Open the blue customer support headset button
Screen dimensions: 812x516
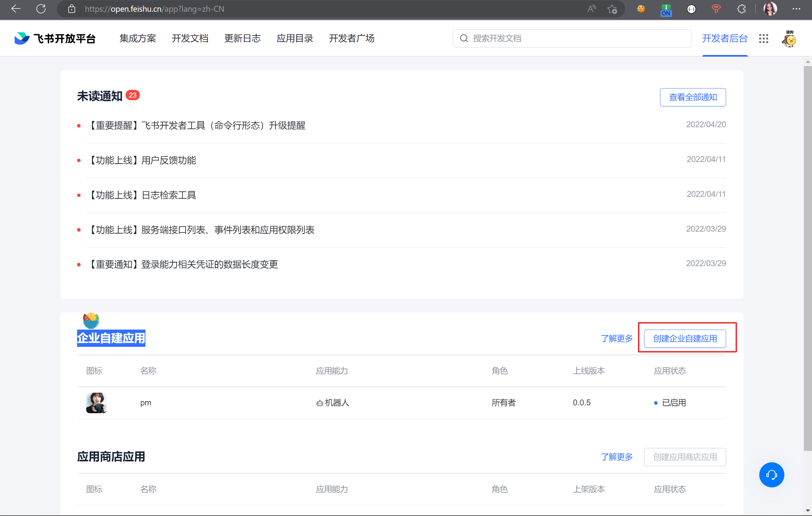pos(771,474)
